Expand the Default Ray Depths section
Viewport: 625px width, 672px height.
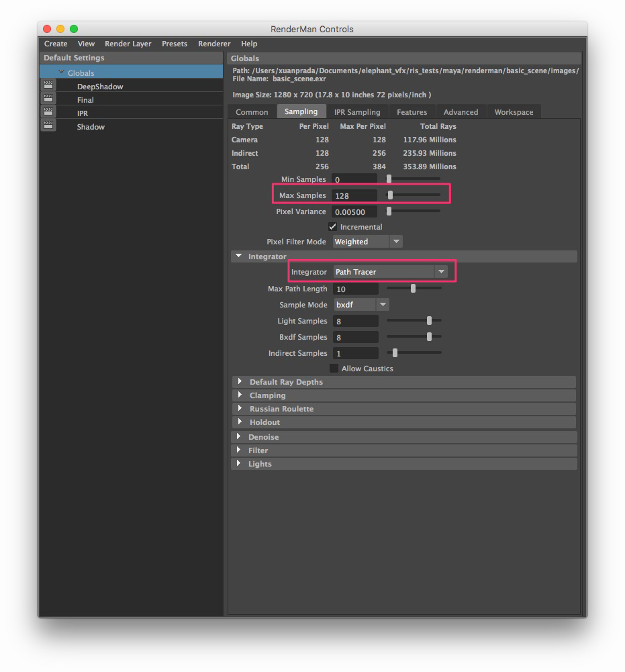(x=240, y=381)
